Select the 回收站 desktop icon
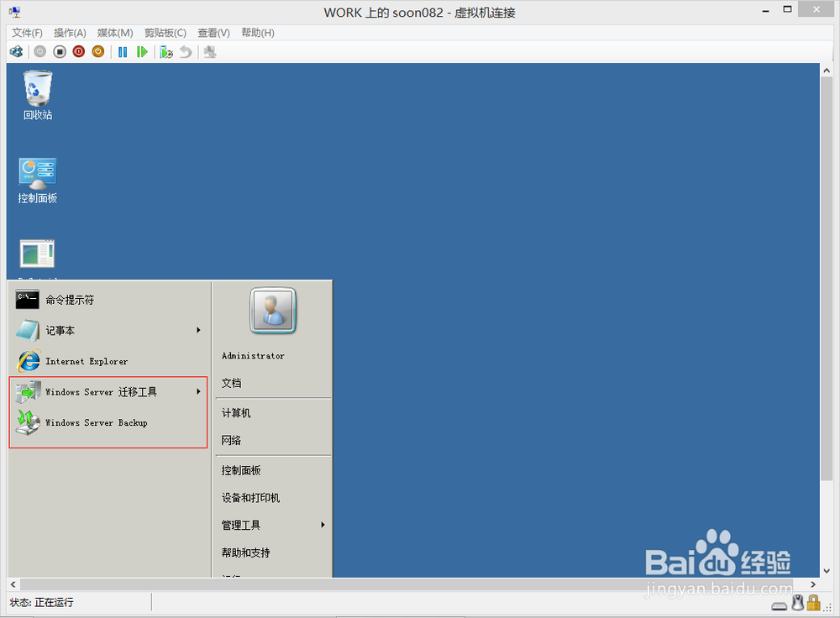 [38, 96]
